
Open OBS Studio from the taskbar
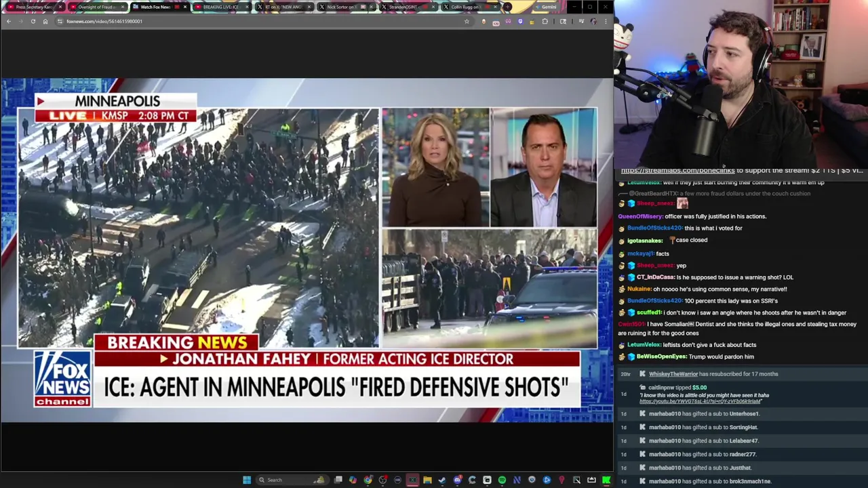[383, 480]
